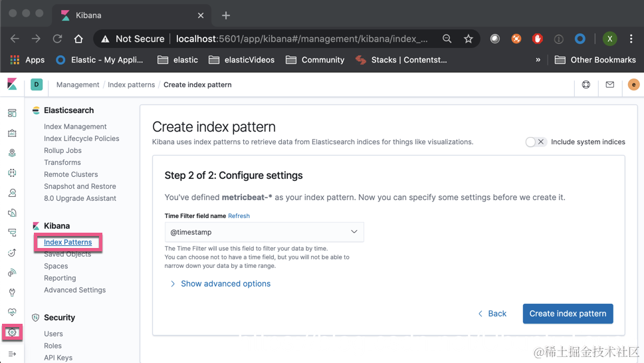644x363 pixels.
Task: Expand the side navigation with arrow icon
Action: coord(12,354)
